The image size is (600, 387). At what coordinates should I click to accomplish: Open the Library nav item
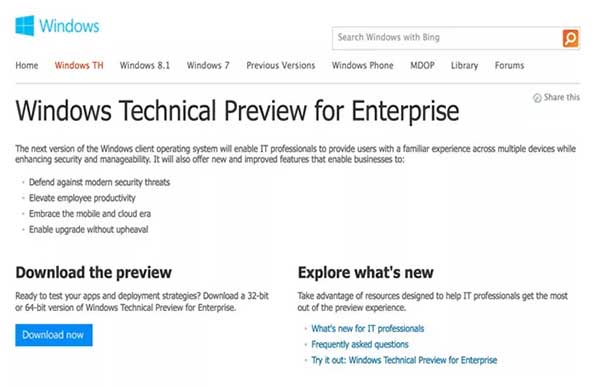pos(464,66)
